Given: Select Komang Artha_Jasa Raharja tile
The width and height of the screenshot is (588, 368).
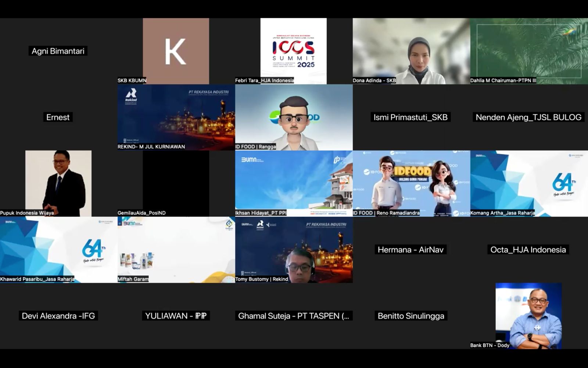Looking at the screenshot, I should [x=529, y=182].
